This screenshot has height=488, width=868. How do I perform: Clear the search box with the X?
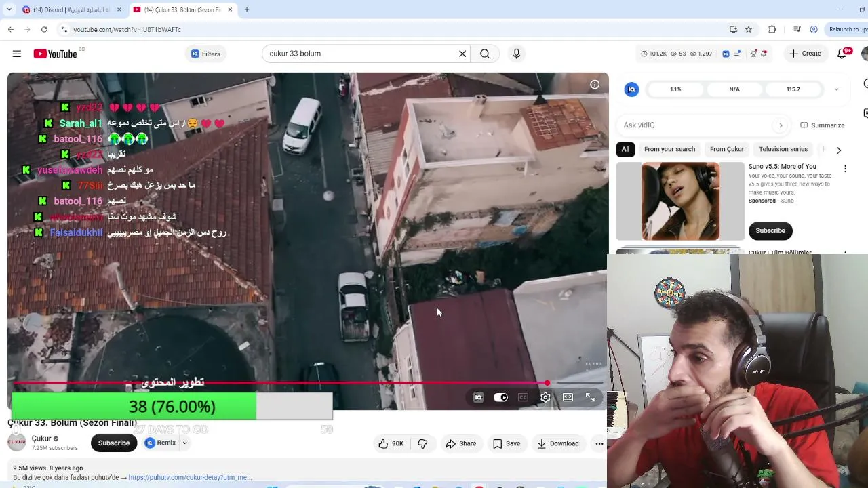462,54
